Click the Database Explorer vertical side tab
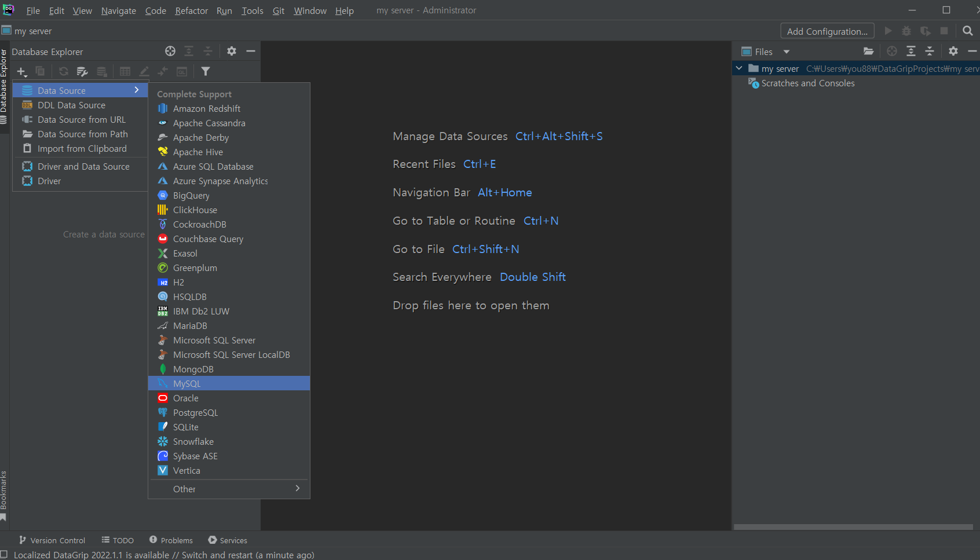Viewport: 980px width, 560px height. pos(4,87)
